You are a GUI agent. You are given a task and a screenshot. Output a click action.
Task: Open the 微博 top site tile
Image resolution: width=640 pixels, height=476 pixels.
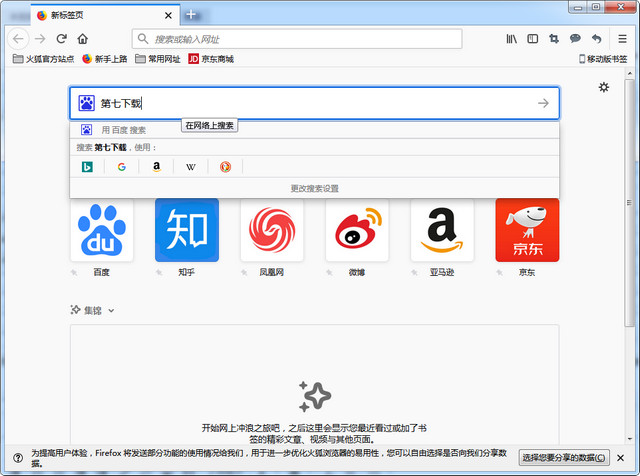[x=357, y=230]
